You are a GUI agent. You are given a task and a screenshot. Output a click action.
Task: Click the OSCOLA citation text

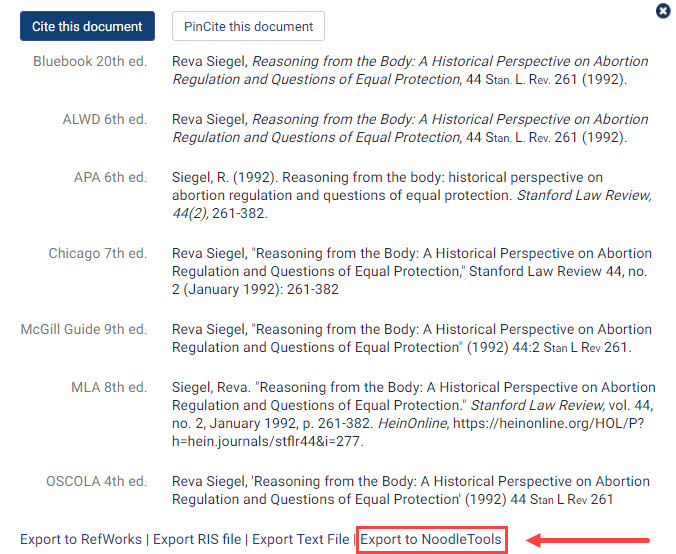(x=410, y=490)
